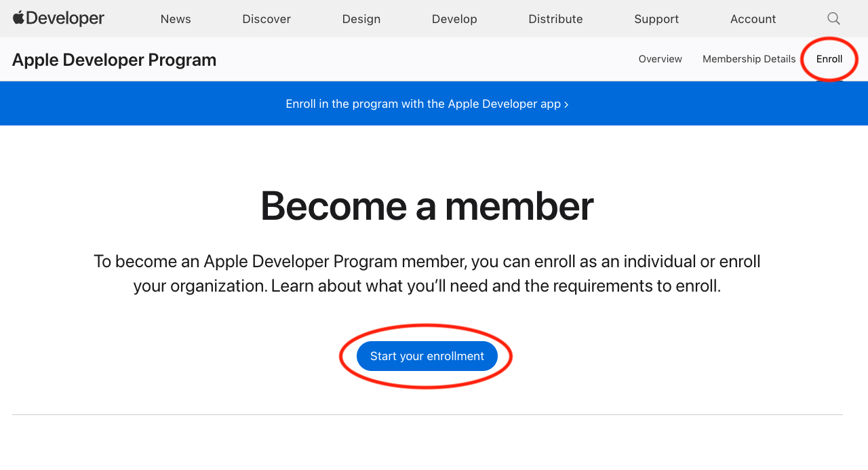Open the search magnifier icon

(x=833, y=18)
